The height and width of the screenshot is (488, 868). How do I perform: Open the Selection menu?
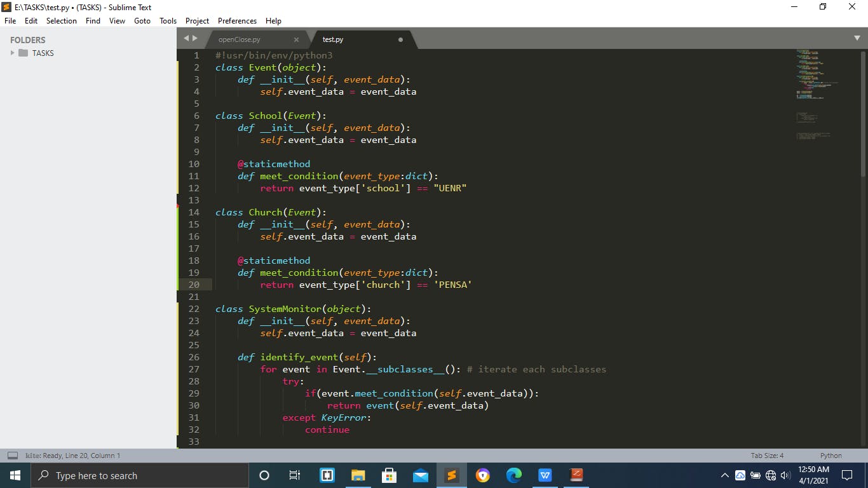tap(62, 20)
